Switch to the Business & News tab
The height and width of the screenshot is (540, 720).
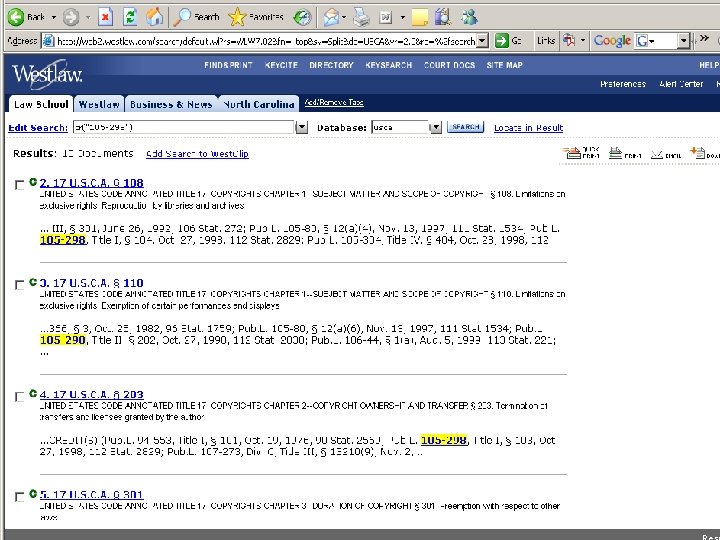171,104
